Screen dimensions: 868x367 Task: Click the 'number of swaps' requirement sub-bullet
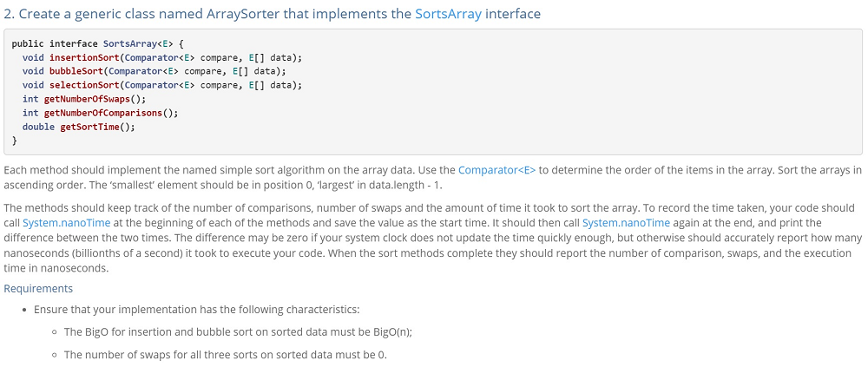[x=226, y=354]
